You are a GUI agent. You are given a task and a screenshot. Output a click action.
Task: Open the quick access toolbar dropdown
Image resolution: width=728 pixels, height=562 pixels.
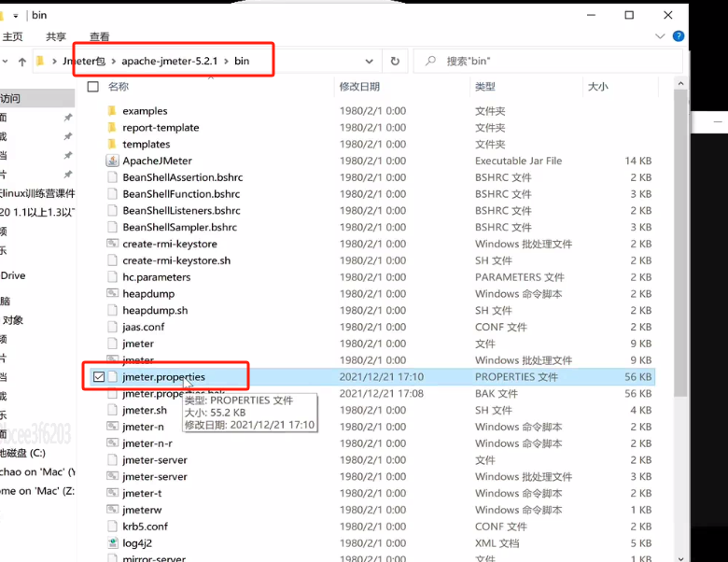point(15,15)
